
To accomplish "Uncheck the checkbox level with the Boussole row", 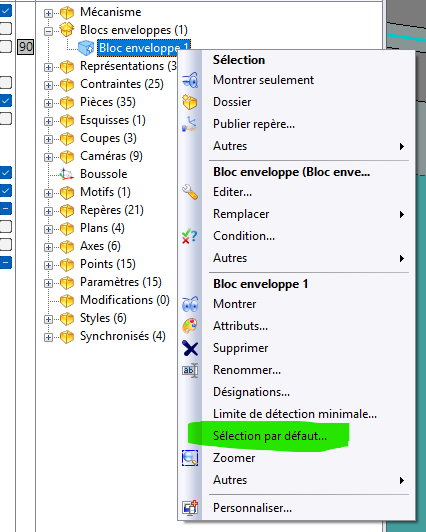I will click(5, 172).
